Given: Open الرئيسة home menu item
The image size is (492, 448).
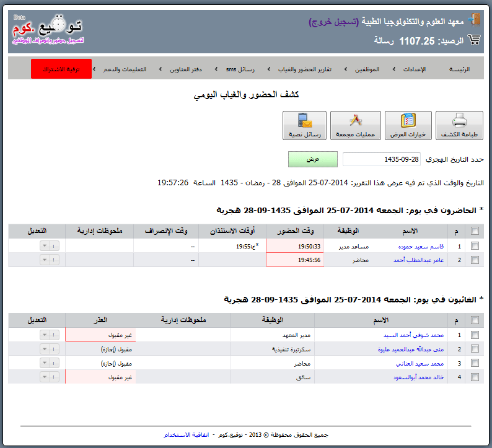Looking at the screenshot, I should pyautogui.click(x=459, y=69).
